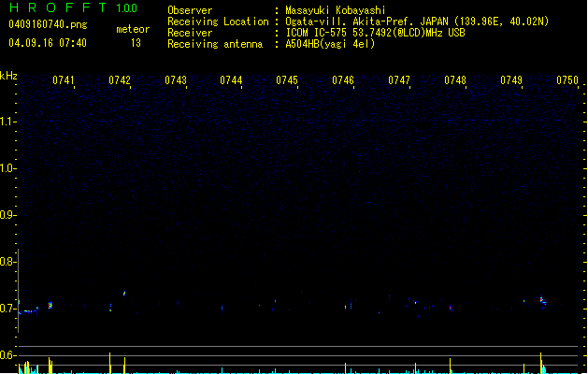Screen dimensions: 588x374
Task: Click the HROFFT 1.0.0 title text
Action: coord(73,7)
